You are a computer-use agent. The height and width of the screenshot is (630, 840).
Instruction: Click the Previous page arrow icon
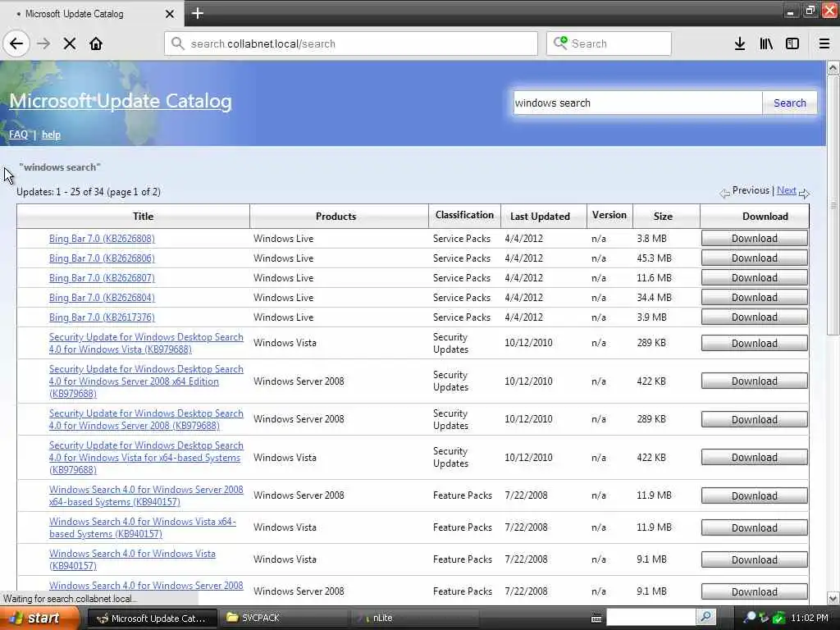point(724,194)
